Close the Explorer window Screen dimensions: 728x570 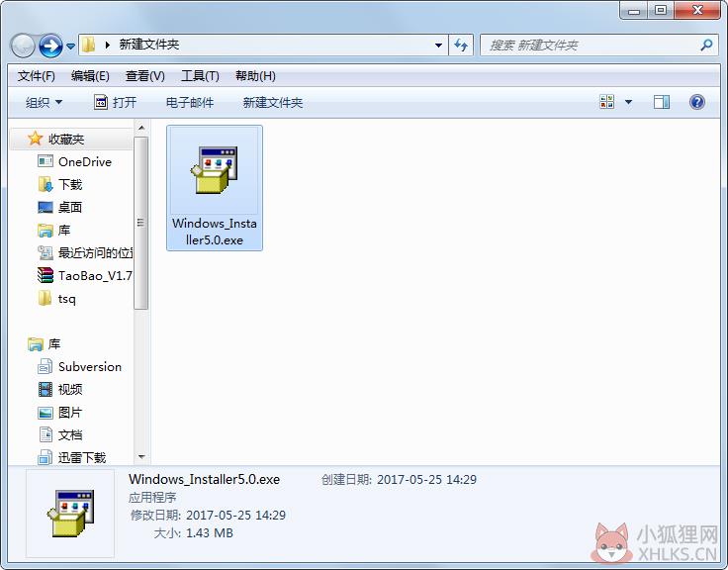click(x=697, y=10)
